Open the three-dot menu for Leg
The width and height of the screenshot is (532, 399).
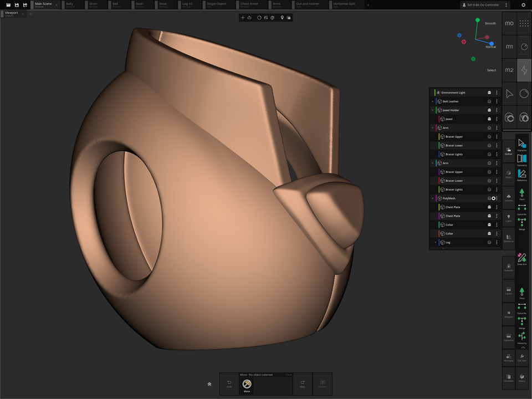[x=497, y=243]
